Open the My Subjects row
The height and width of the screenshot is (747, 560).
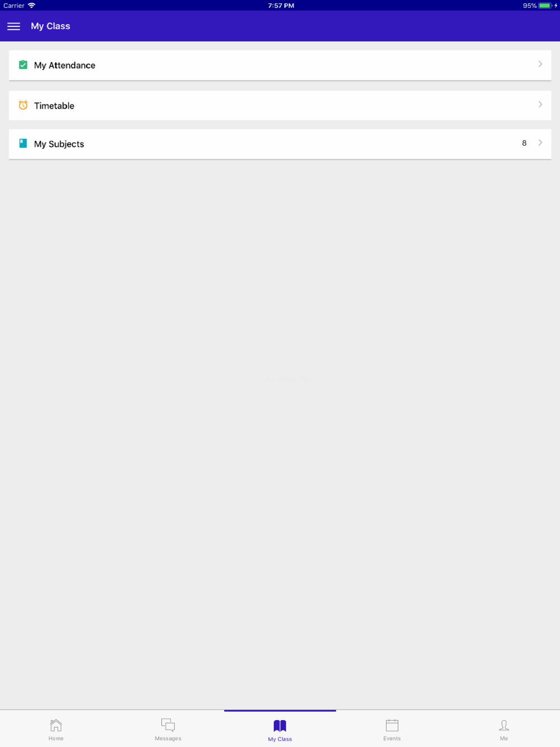pyautogui.click(x=280, y=144)
